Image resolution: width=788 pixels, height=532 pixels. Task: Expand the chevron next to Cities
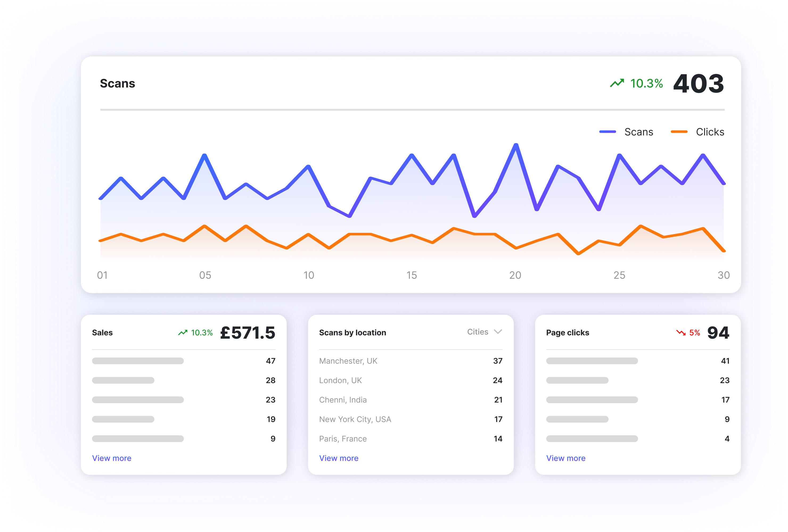point(498,332)
